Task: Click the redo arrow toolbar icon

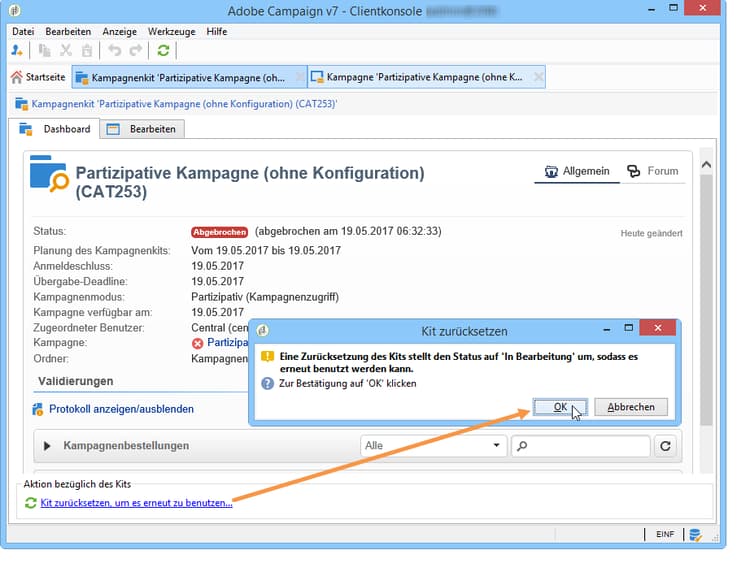Action: tap(136, 50)
